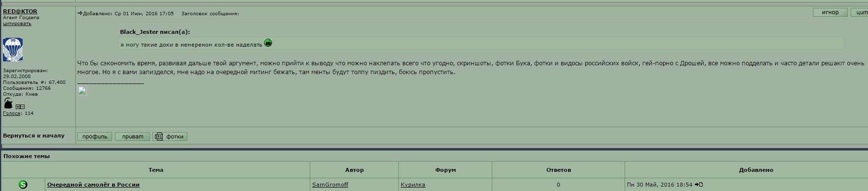Open the профиль button
Screen dimensions: 868x191
point(95,136)
